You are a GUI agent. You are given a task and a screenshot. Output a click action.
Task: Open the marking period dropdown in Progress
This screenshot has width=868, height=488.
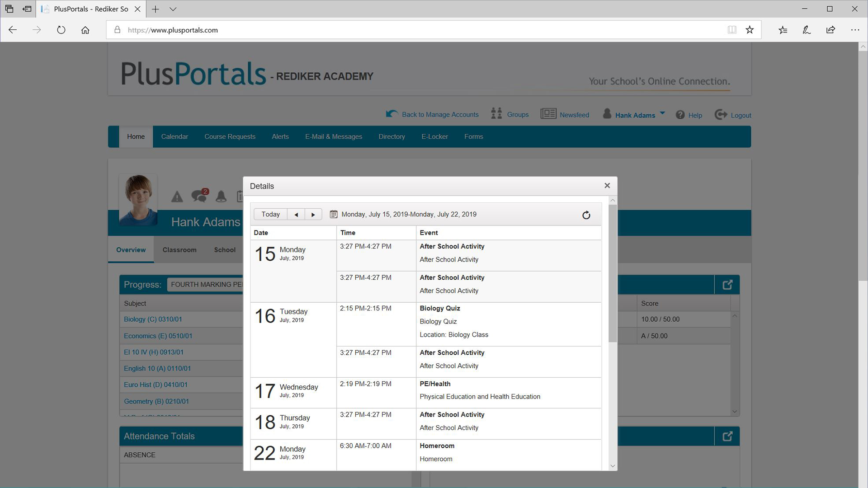point(206,285)
